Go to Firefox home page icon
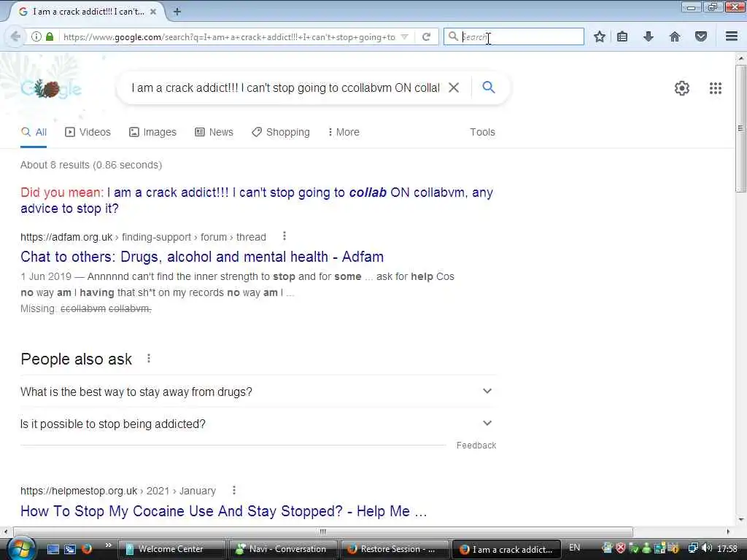 (x=675, y=36)
